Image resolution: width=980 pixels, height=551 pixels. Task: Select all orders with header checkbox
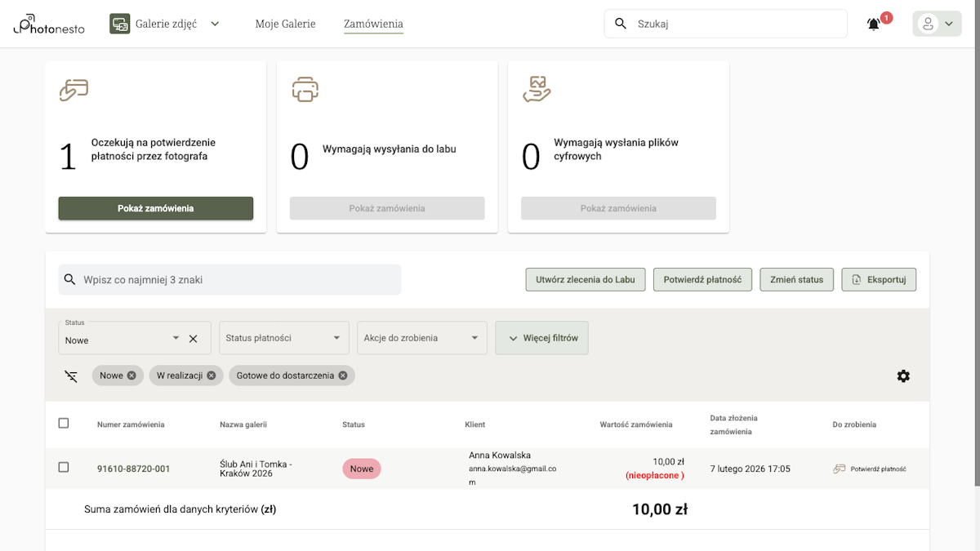[64, 423]
